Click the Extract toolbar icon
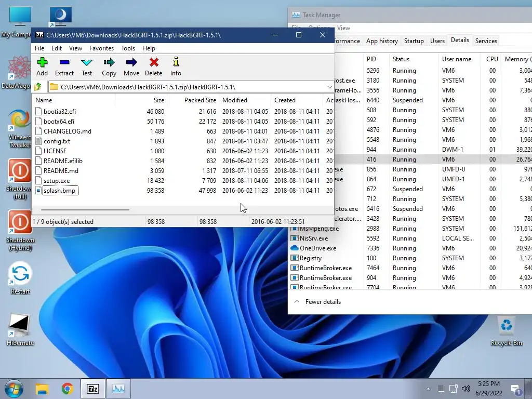532x399 pixels. click(64, 66)
